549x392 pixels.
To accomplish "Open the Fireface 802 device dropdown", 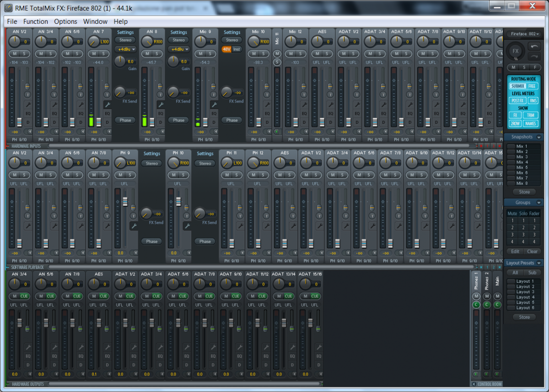I will tap(524, 34).
